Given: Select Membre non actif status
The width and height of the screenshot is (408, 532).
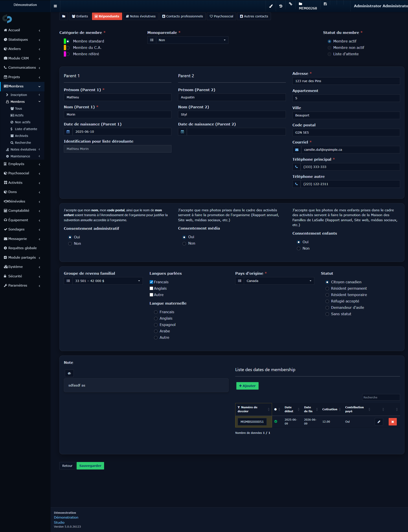Looking at the screenshot, I should point(329,48).
